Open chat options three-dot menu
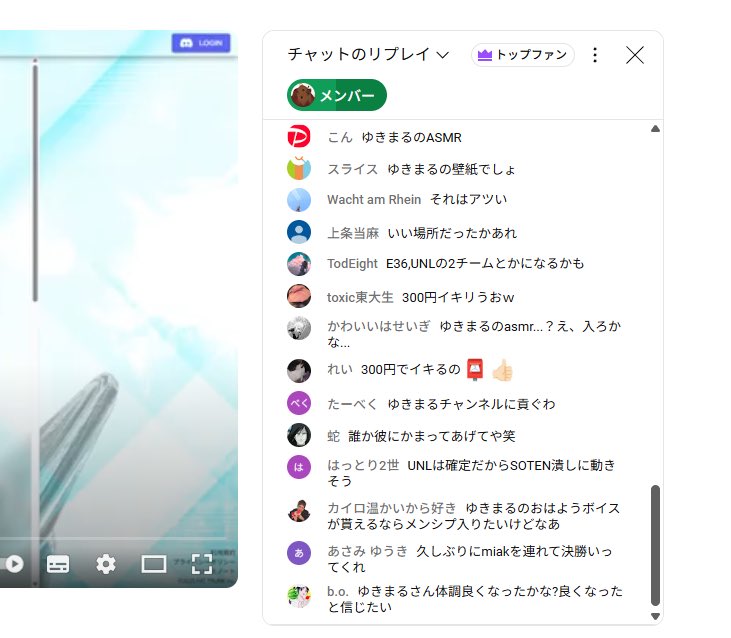Screen dimensions: 731x638 pyautogui.click(x=595, y=55)
